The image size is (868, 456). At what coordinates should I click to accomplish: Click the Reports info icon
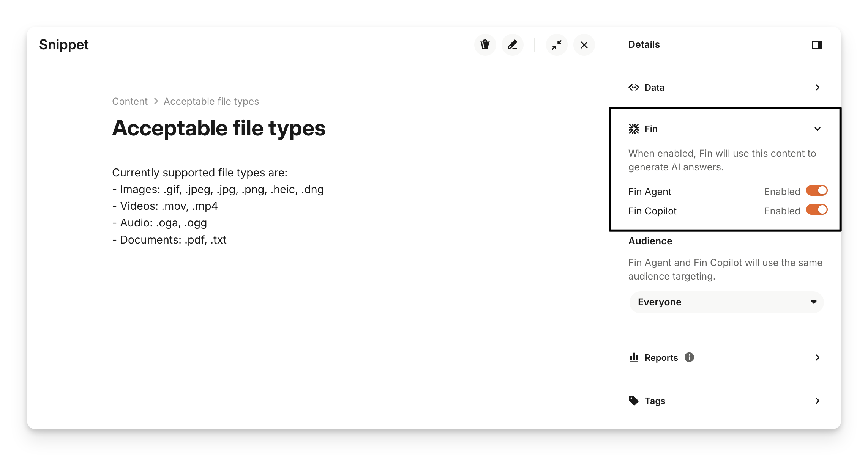tap(689, 357)
